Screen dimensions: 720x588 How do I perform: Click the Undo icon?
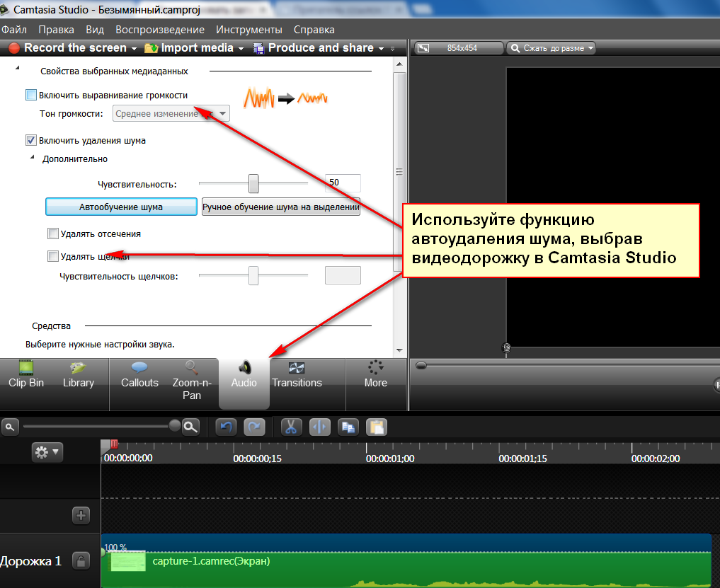click(226, 427)
